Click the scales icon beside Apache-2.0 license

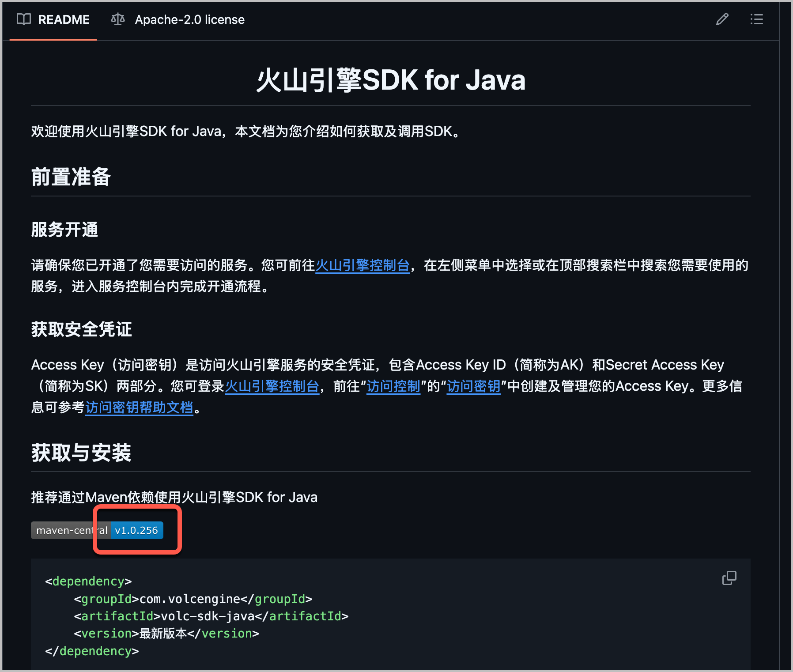(118, 19)
